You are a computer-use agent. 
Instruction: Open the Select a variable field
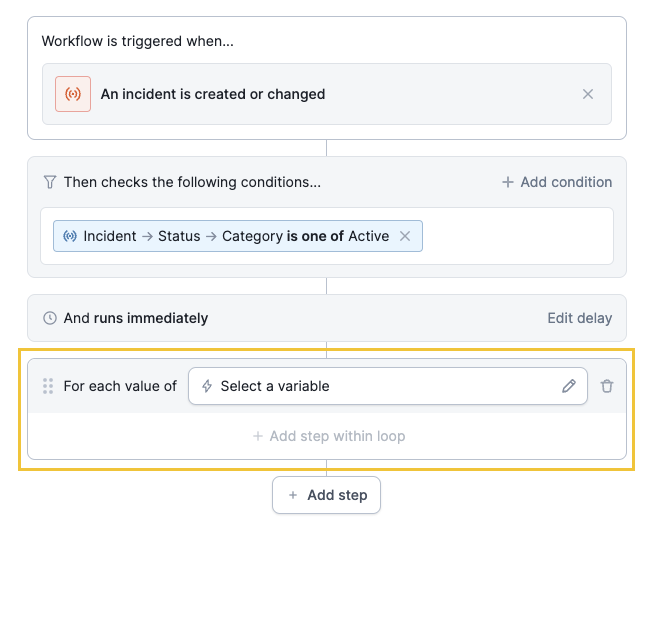[380, 386]
